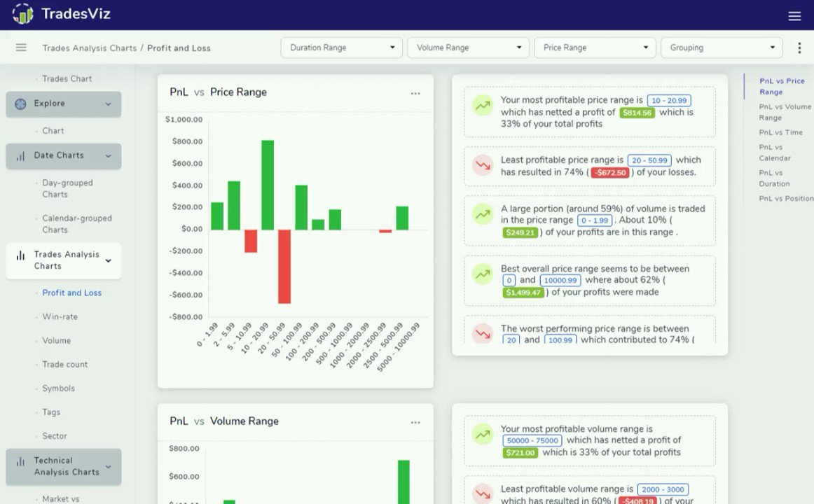Screen dimensions: 814x504
Task: Select Profit and Loss sidebar item
Action: (x=71, y=293)
